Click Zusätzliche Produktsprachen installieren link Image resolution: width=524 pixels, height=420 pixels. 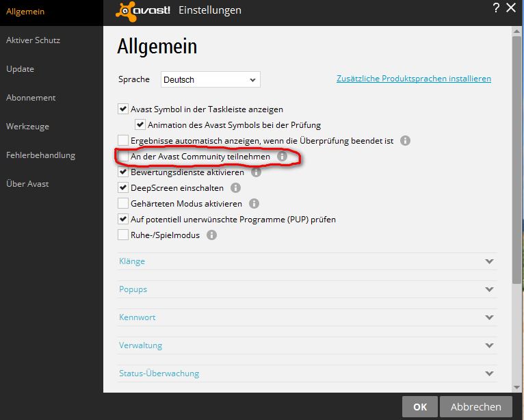414,79
